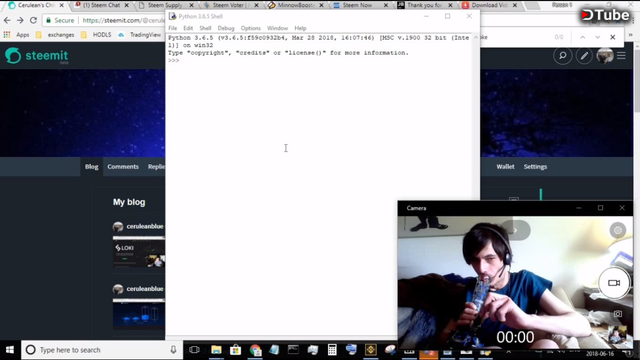Screen dimensions: 640x360
Task: Click the Steemit logo
Action: pos(37,56)
